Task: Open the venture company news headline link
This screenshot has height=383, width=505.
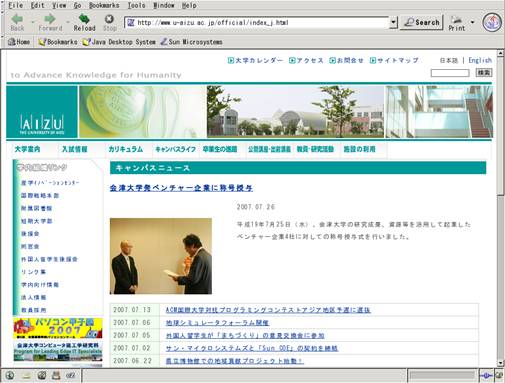Action: pos(181,188)
